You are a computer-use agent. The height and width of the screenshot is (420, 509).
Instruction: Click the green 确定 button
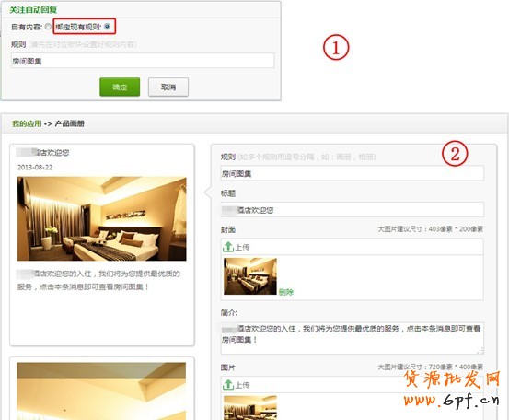click(x=120, y=87)
